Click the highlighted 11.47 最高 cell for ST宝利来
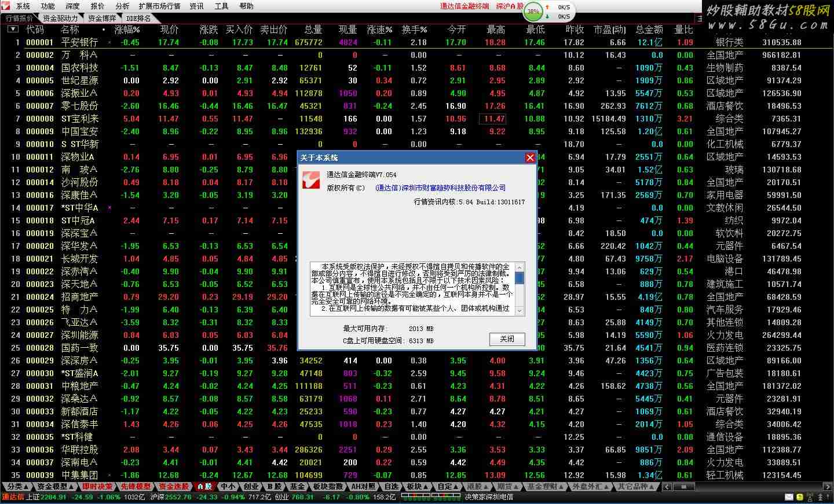The height and width of the screenshot is (504, 834). click(x=493, y=119)
